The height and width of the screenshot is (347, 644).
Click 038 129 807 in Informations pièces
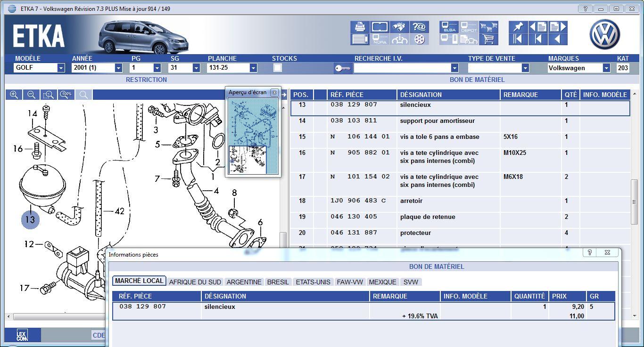142,307
